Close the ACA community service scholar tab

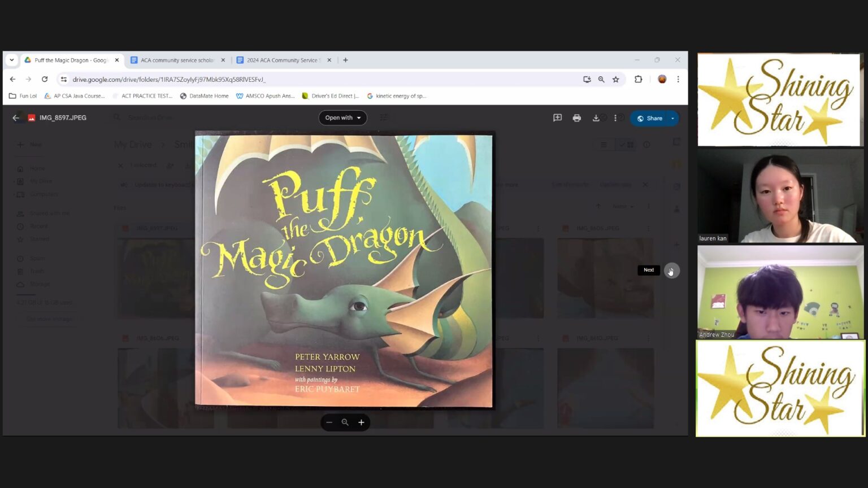[223, 60]
